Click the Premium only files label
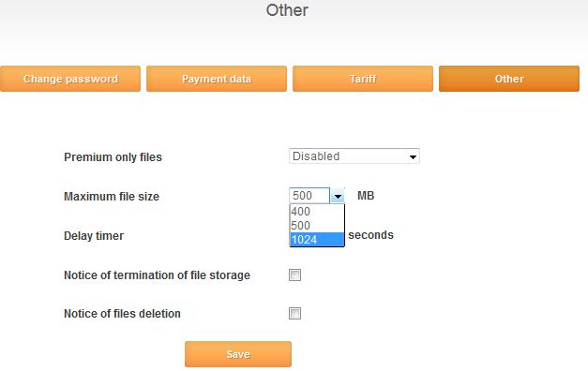Viewport: 588px width, 371px height. tap(113, 157)
